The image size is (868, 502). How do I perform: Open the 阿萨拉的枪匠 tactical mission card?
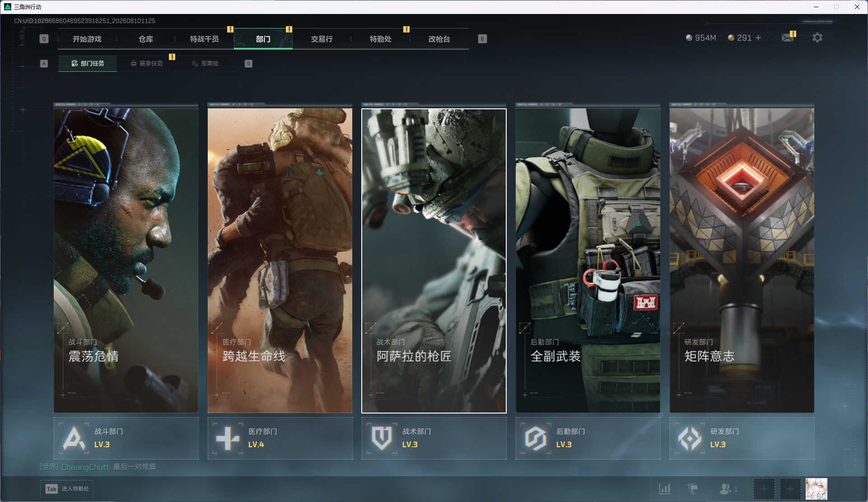click(434, 260)
